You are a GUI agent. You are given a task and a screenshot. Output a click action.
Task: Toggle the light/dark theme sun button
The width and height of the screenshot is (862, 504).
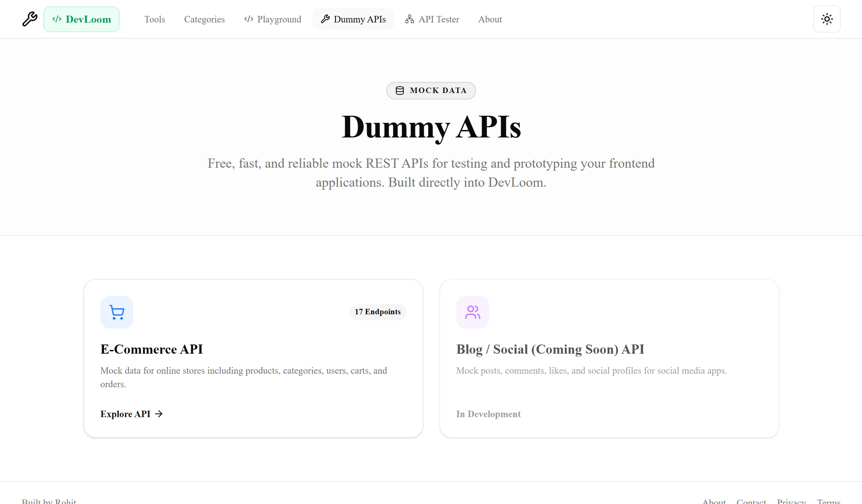point(827,19)
